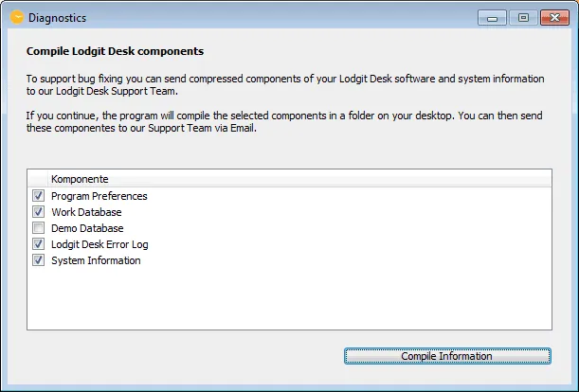The height and width of the screenshot is (392, 579).
Task: Click the orange Diagnostics app icon
Action: coord(17,17)
